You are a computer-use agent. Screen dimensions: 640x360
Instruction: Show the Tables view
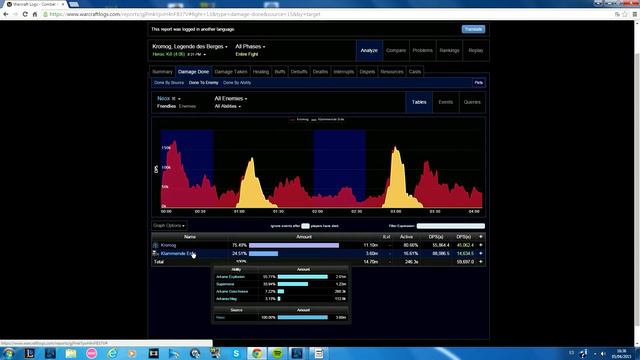[419, 102]
